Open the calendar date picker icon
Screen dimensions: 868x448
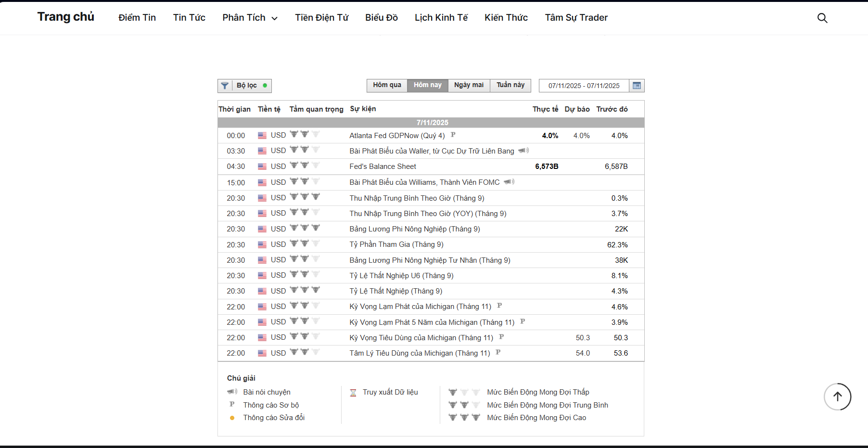coord(637,86)
